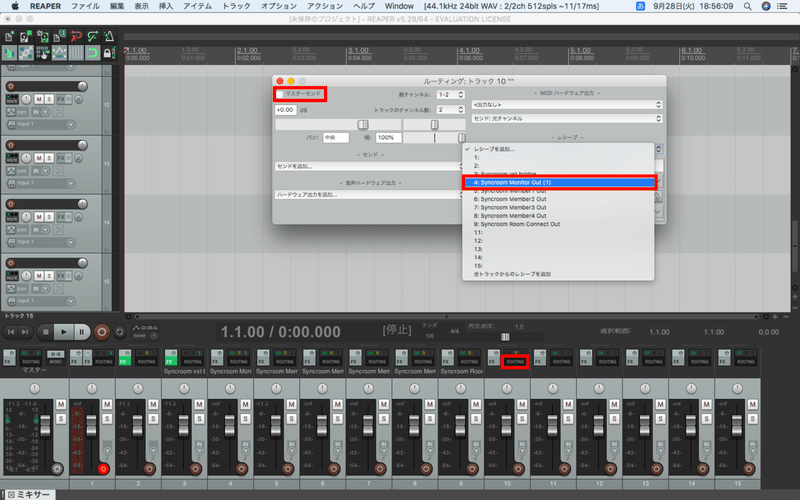Viewport: 800px width, 500px height.
Task: Open track 12 ROUTE button in track panel
Action: pos(12,99)
